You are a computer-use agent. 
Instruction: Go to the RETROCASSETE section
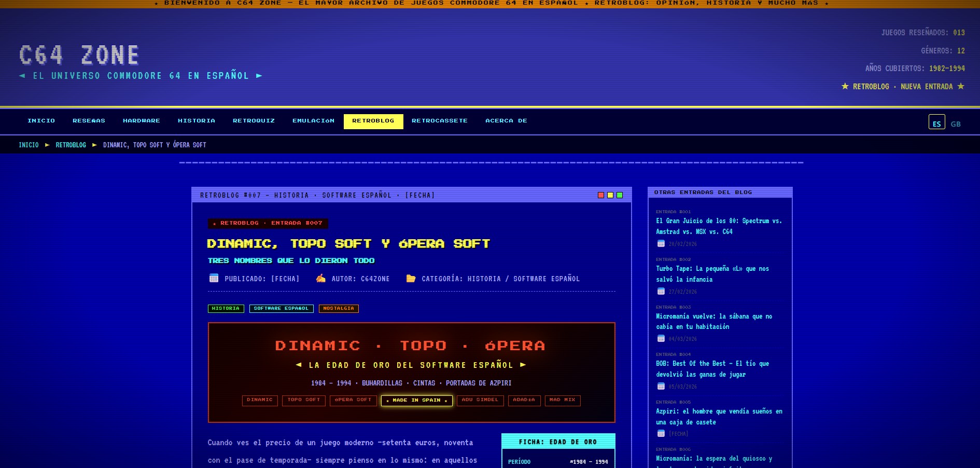pos(439,121)
